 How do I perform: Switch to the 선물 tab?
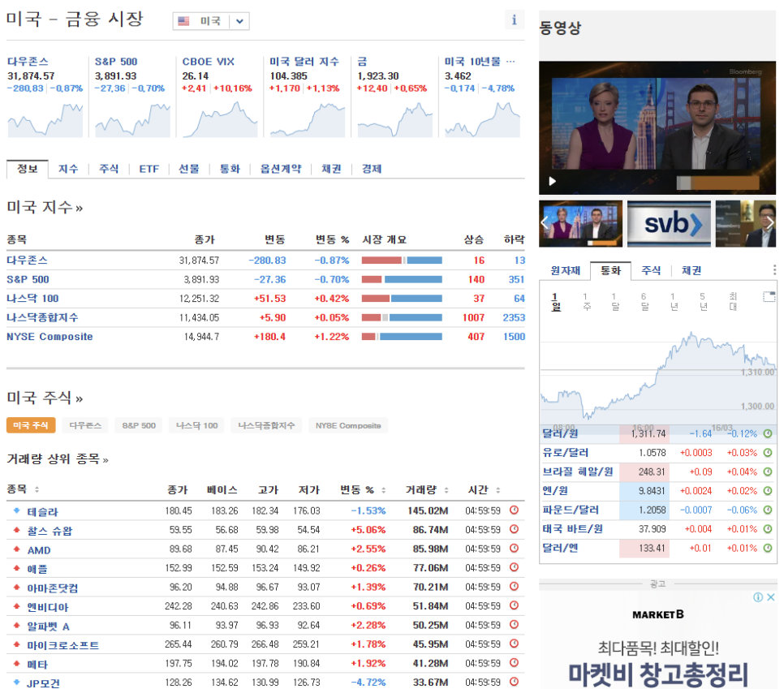pos(189,169)
